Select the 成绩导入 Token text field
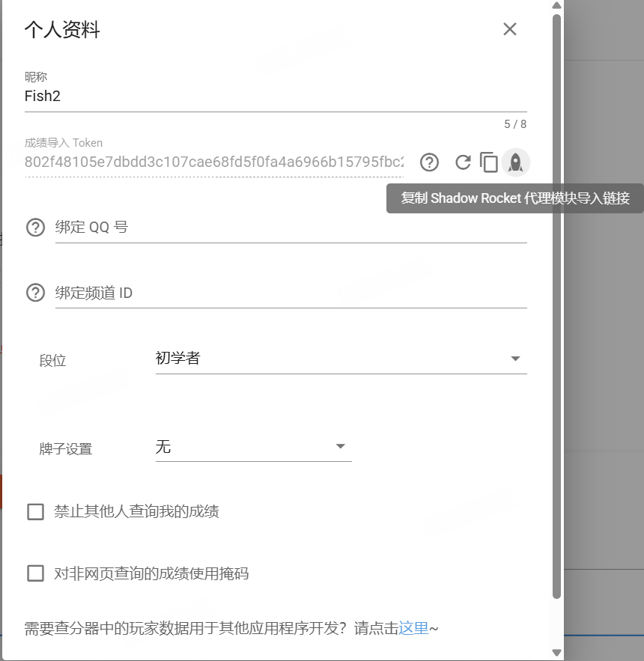The width and height of the screenshot is (644, 661). click(x=214, y=162)
